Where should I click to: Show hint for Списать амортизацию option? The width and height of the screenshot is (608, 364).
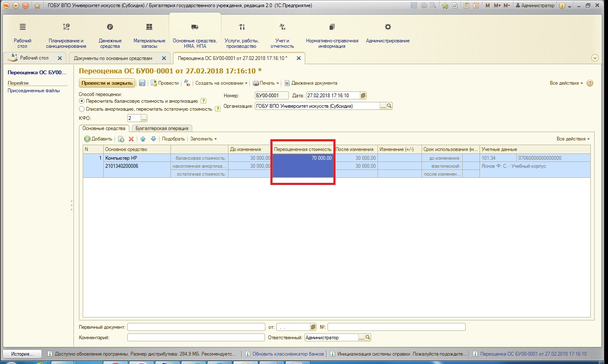(x=218, y=109)
